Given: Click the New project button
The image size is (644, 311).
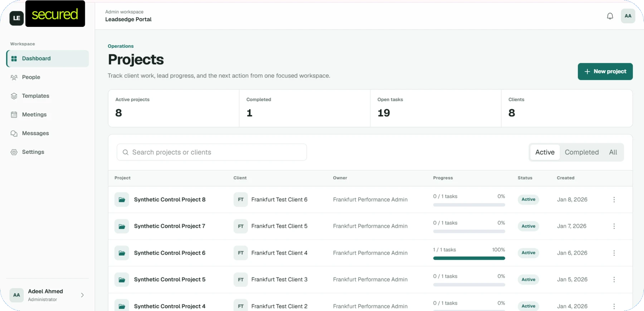Looking at the screenshot, I should coord(605,71).
